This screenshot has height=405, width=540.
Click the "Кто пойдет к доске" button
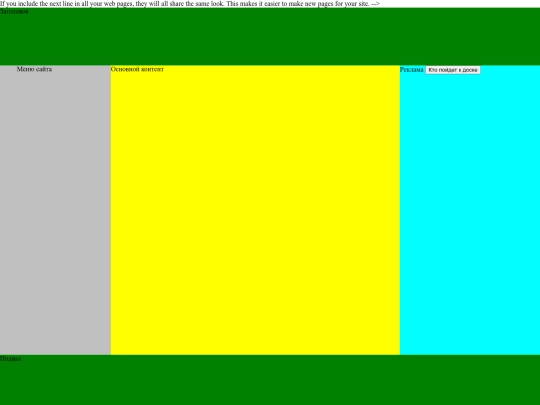point(453,70)
